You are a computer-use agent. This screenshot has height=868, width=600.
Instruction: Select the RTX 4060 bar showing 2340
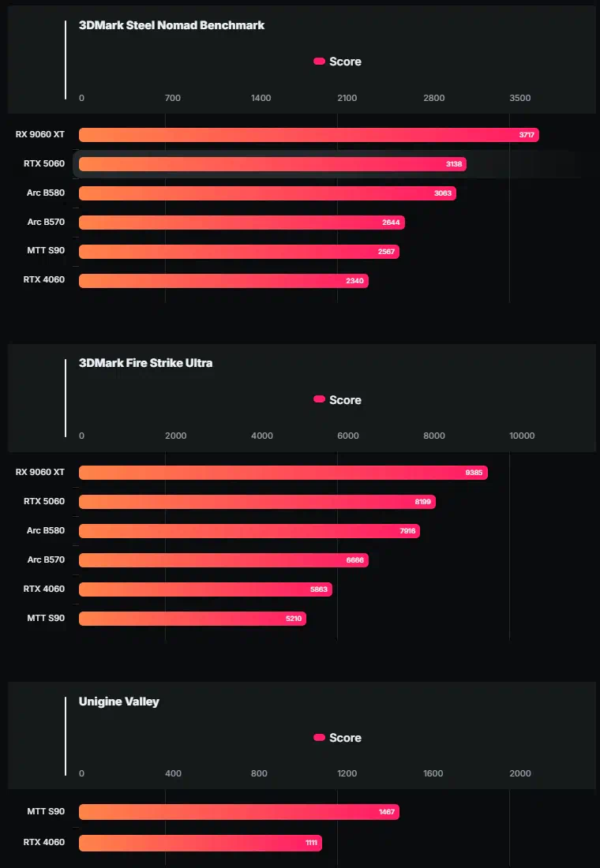point(224,281)
